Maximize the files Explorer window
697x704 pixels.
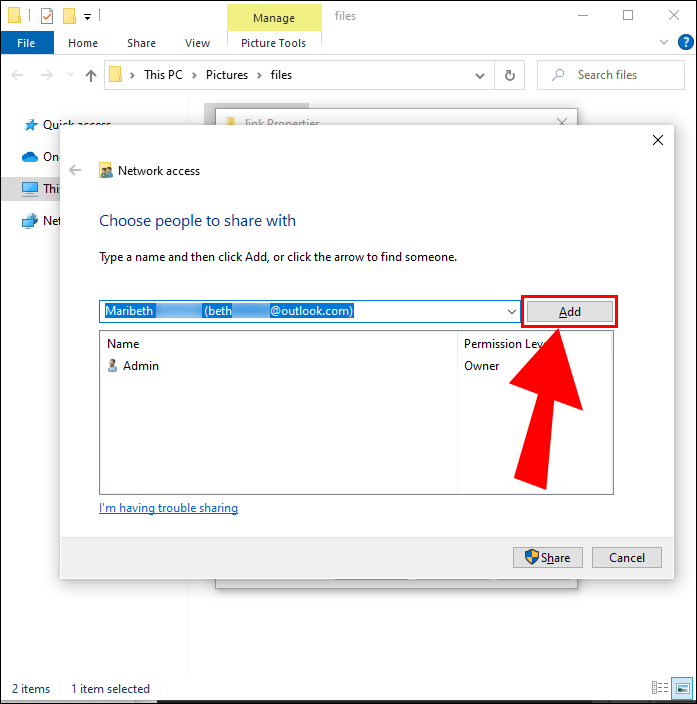628,16
